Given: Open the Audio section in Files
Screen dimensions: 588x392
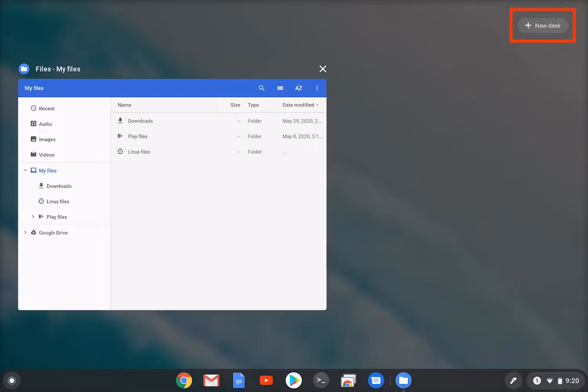Looking at the screenshot, I should [46, 123].
